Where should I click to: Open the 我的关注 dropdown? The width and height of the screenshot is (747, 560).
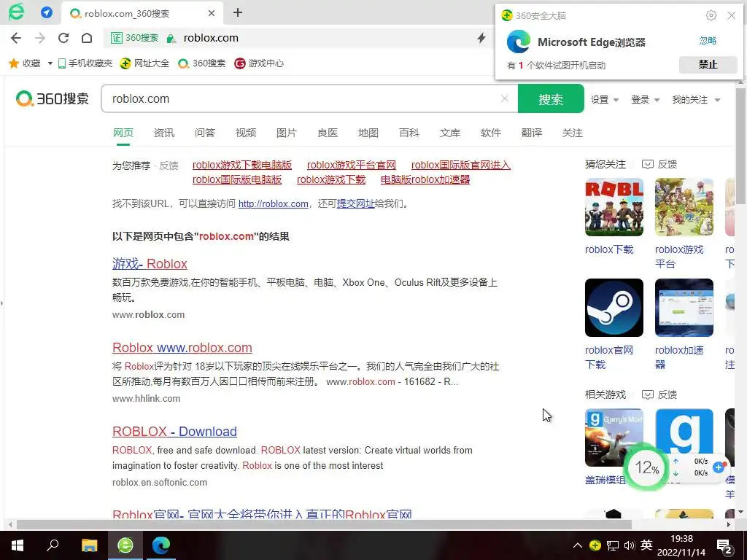(x=696, y=99)
